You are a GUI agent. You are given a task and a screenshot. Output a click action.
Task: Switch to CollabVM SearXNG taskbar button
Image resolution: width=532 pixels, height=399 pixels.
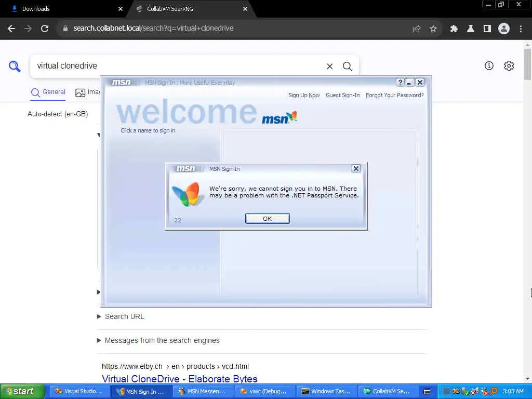point(388,391)
